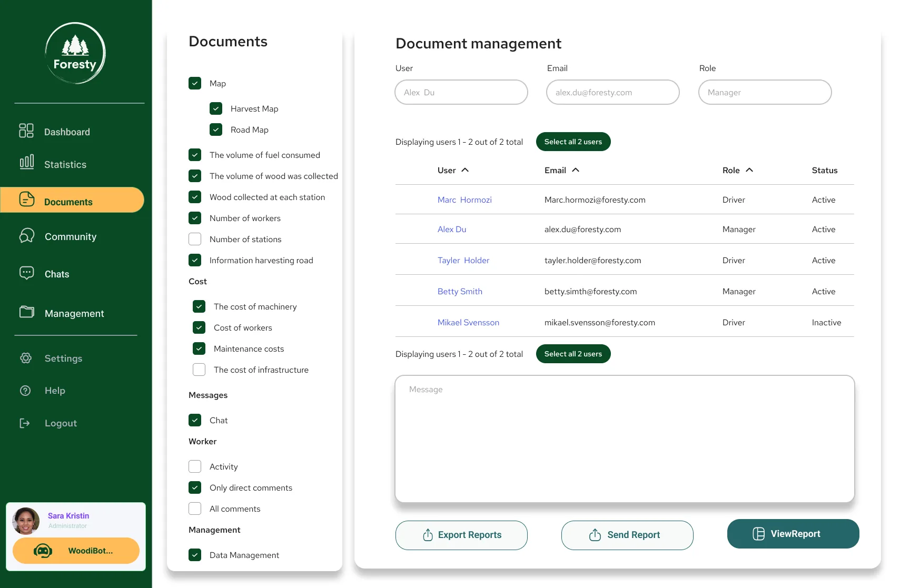Click the Logout arrow icon
This screenshot has width=910, height=588.
[x=25, y=423]
